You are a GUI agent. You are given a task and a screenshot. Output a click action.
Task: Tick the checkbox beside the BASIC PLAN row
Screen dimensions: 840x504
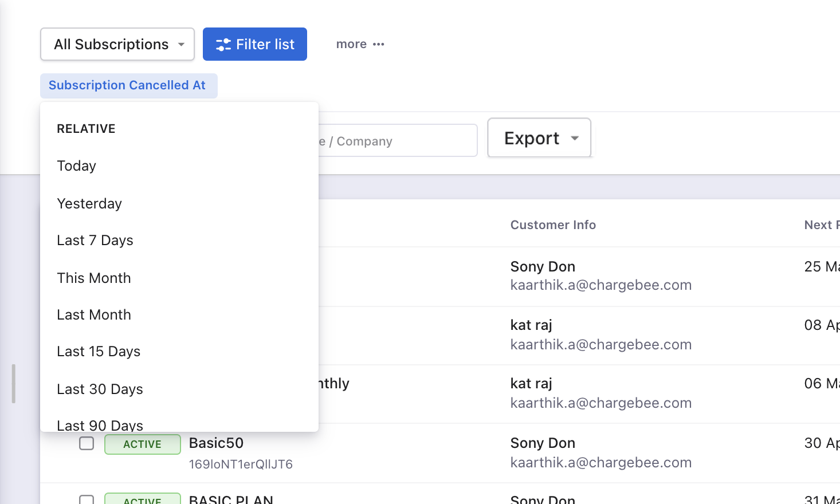click(87, 499)
